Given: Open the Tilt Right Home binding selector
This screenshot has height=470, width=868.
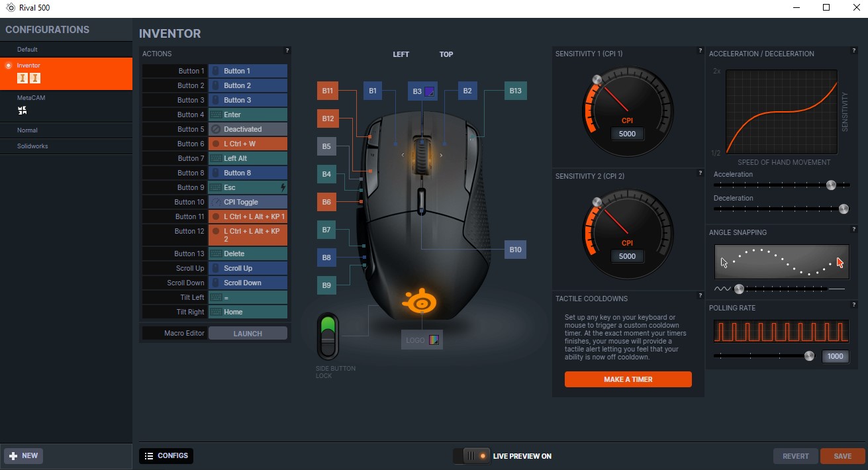Looking at the screenshot, I should (x=248, y=311).
